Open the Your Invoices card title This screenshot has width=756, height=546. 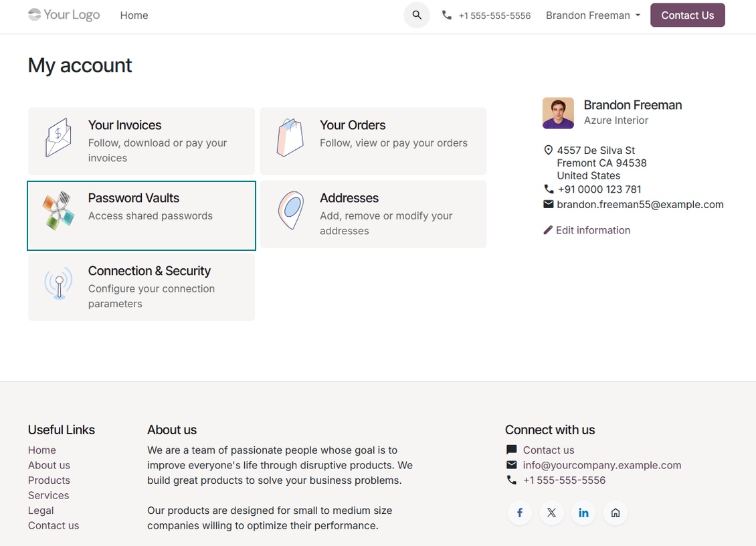124,125
